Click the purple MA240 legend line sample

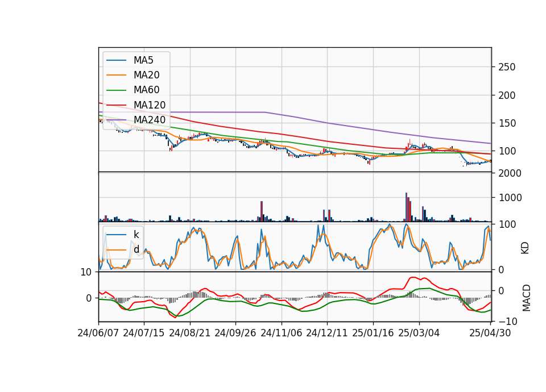pos(116,120)
